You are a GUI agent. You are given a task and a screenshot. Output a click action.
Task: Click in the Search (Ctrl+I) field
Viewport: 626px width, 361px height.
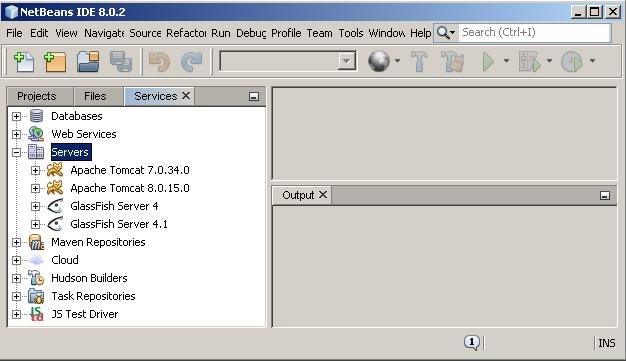tap(535, 32)
